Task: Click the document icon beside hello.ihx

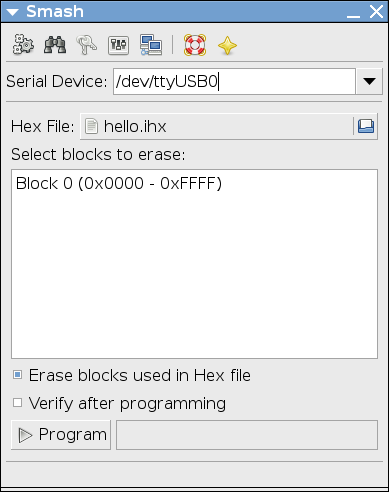Action: tap(91, 126)
